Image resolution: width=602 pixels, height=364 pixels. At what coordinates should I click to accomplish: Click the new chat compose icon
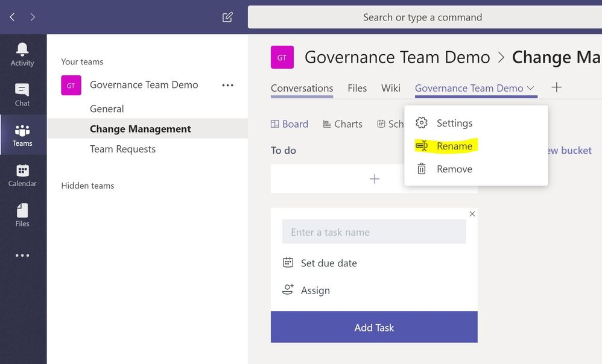click(227, 17)
